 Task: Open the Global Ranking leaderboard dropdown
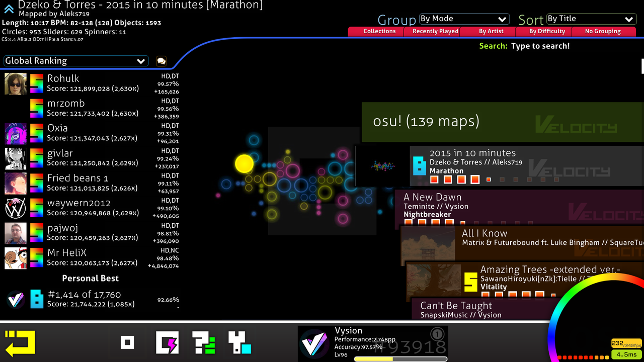click(76, 61)
